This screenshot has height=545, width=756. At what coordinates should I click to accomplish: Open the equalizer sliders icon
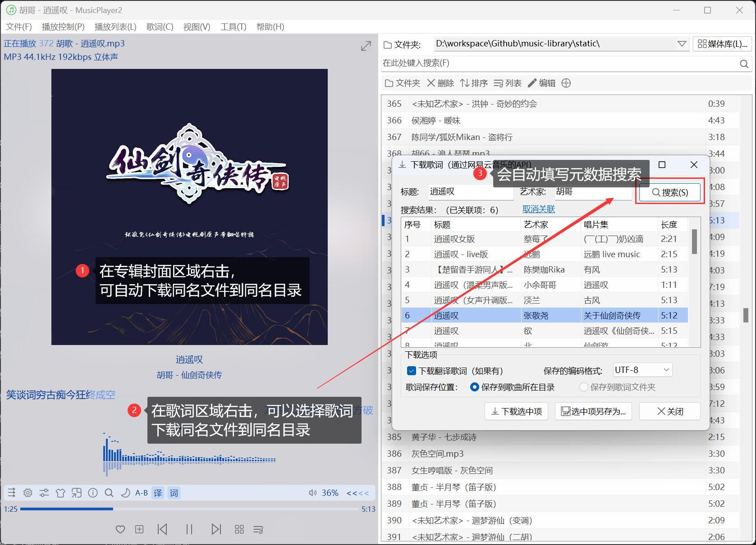(x=44, y=493)
